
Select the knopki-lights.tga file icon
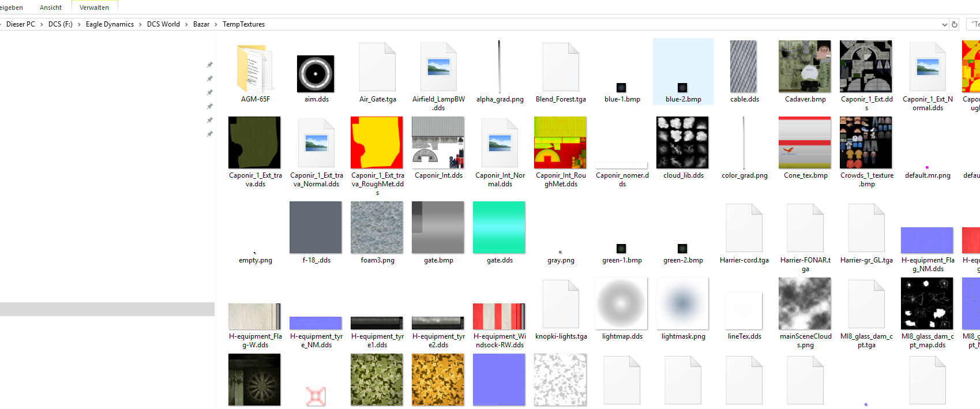point(561,304)
